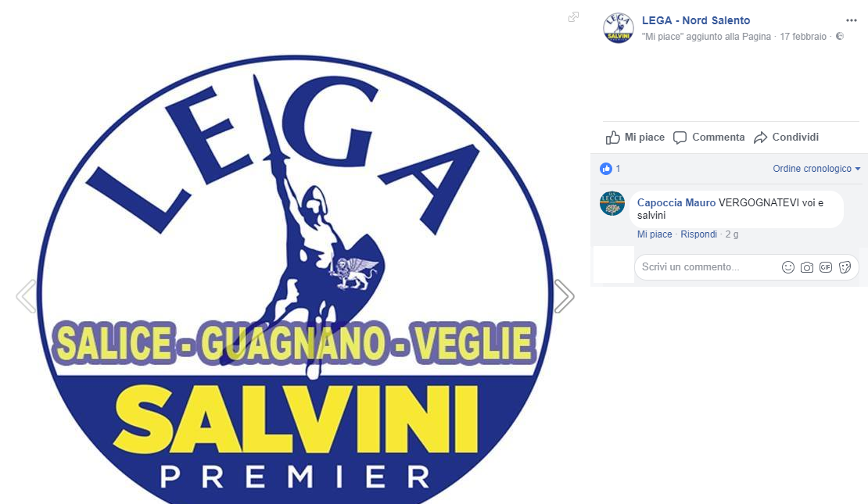The height and width of the screenshot is (504, 868).
Task: Insert an emoji in the comment box
Action: coord(787,267)
